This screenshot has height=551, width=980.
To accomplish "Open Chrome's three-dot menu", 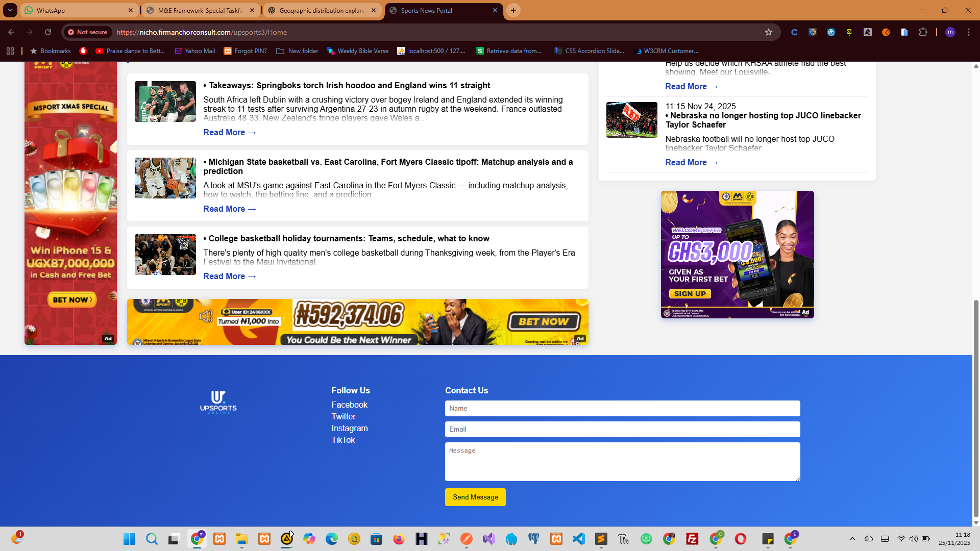I will click(969, 32).
